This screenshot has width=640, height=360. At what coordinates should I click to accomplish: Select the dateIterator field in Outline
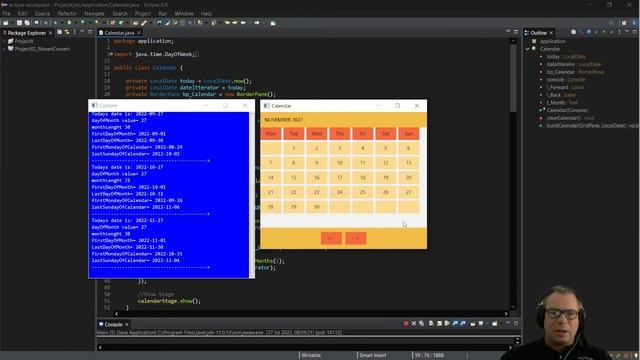(x=573, y=64)
